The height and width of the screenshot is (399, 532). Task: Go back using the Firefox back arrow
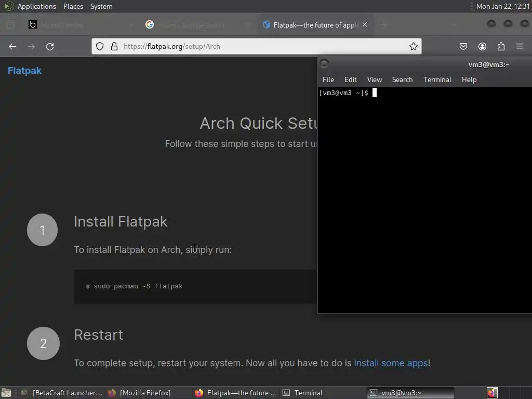point(12,46)
